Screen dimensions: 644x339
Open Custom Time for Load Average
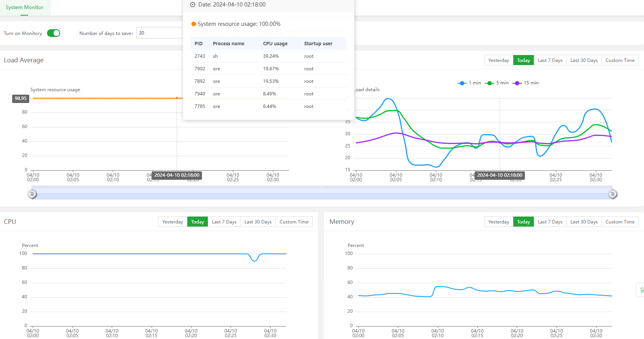coord(620,60)
